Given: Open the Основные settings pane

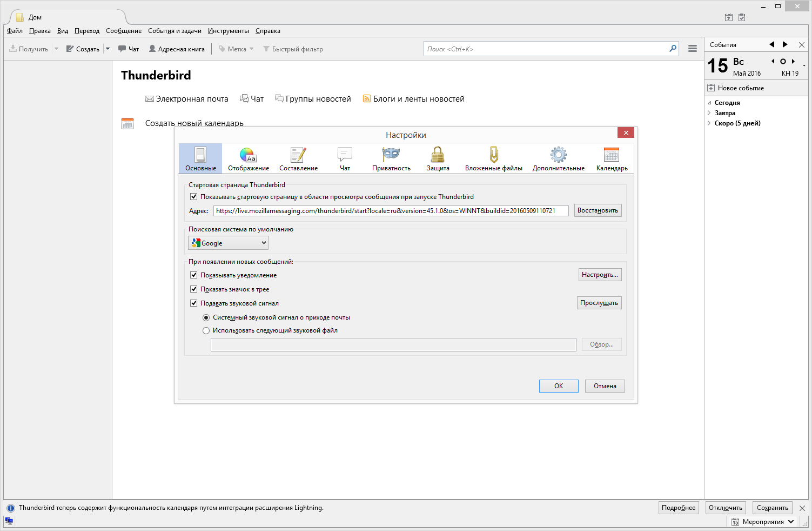Looking at the screenshot, I should tap(200, 158).
